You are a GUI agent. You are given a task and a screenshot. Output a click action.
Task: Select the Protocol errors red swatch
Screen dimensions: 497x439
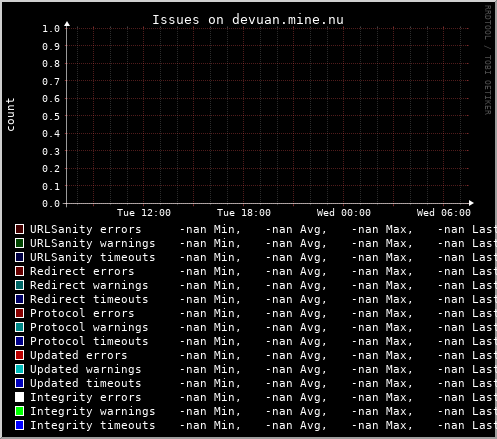coord(19,313)
